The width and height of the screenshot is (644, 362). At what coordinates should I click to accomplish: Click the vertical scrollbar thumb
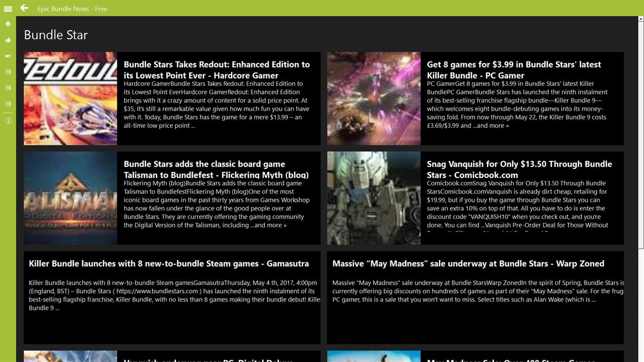click(641, 135)
